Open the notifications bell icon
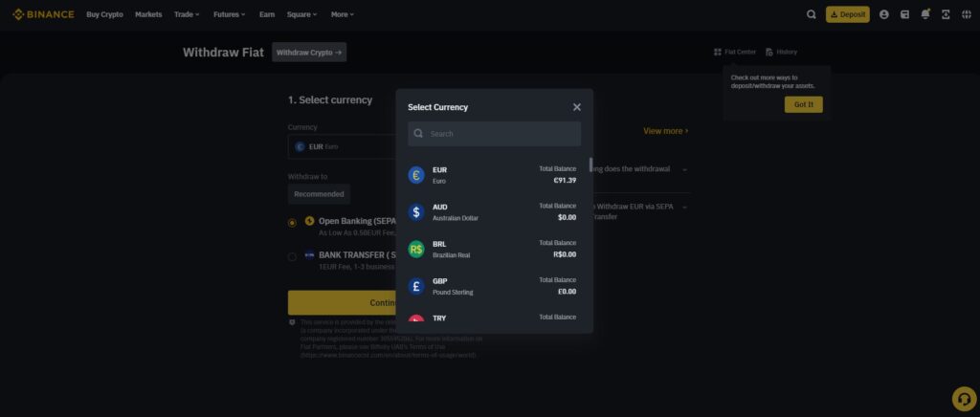 (x=925, y=13)
